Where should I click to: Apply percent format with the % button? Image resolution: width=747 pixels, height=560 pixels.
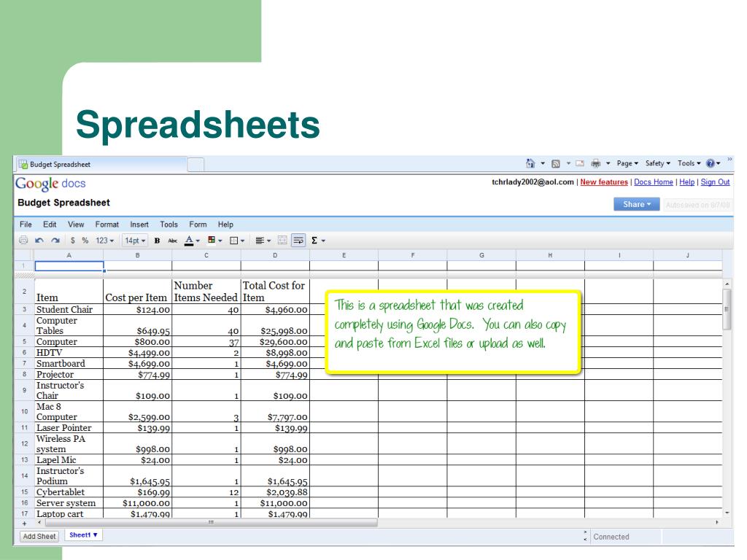click(x=85, y=241)
